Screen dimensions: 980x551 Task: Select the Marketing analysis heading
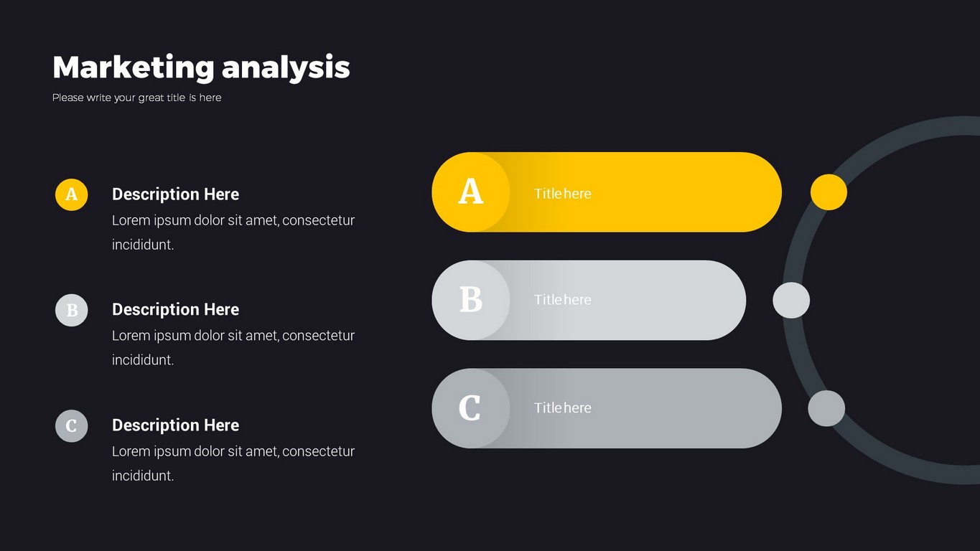click(201, 67)
